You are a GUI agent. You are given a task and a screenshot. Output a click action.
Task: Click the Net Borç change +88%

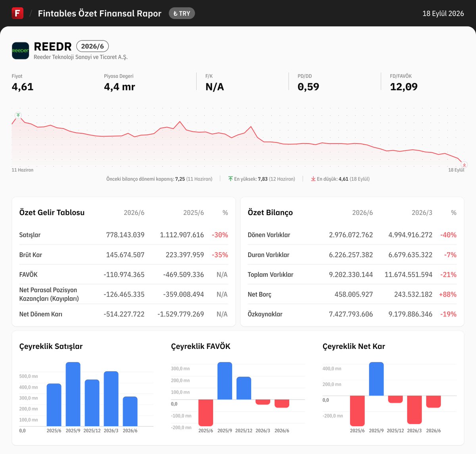[447, 294]
